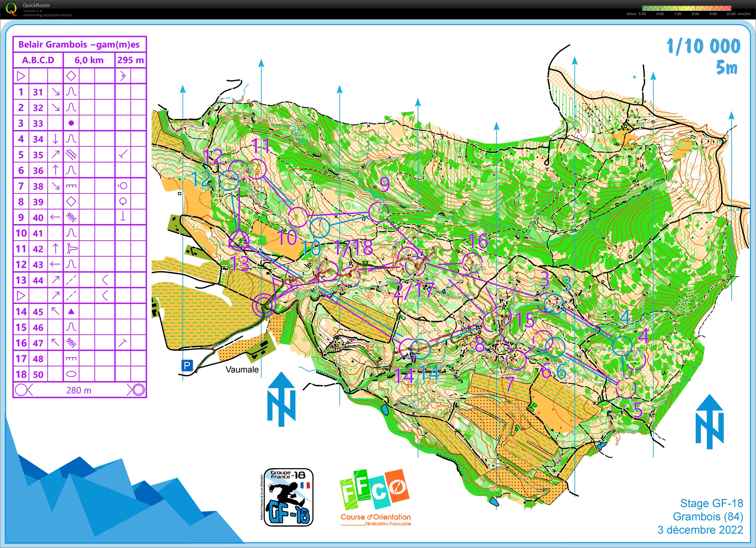Screen dimensions: 756x548
Task: Click the Vaumale place label
Action: 242,370
